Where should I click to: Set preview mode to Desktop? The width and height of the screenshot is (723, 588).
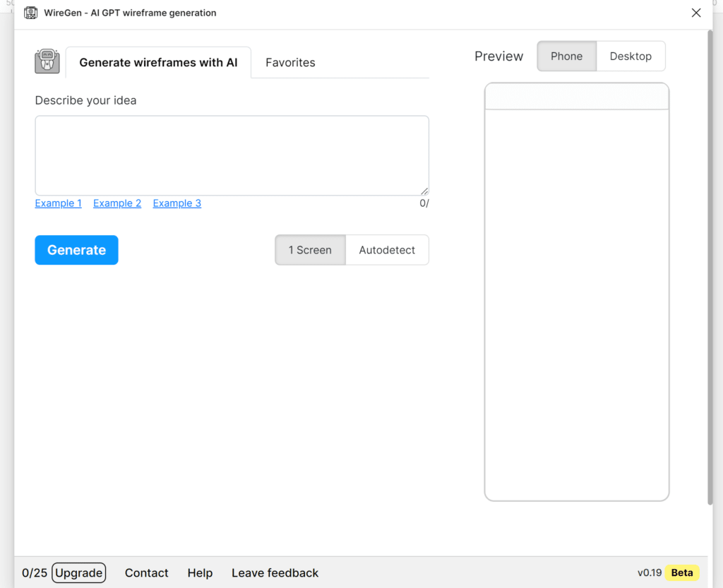pos(631,56)
